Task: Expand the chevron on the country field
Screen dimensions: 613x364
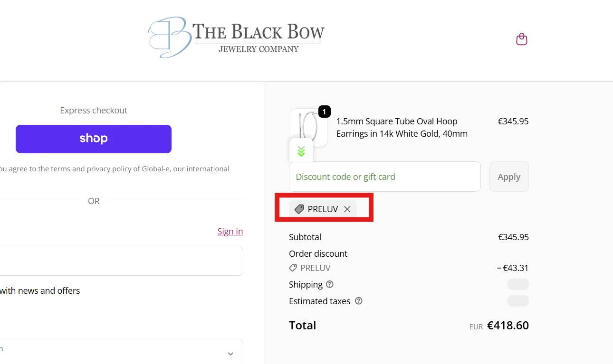Action: [x=230, y=354]
